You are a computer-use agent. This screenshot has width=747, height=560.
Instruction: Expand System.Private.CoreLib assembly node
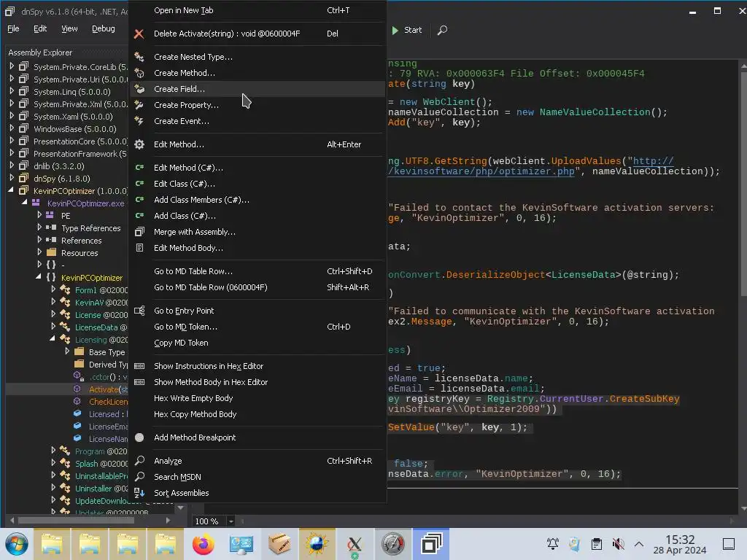[x=12, y=66]
